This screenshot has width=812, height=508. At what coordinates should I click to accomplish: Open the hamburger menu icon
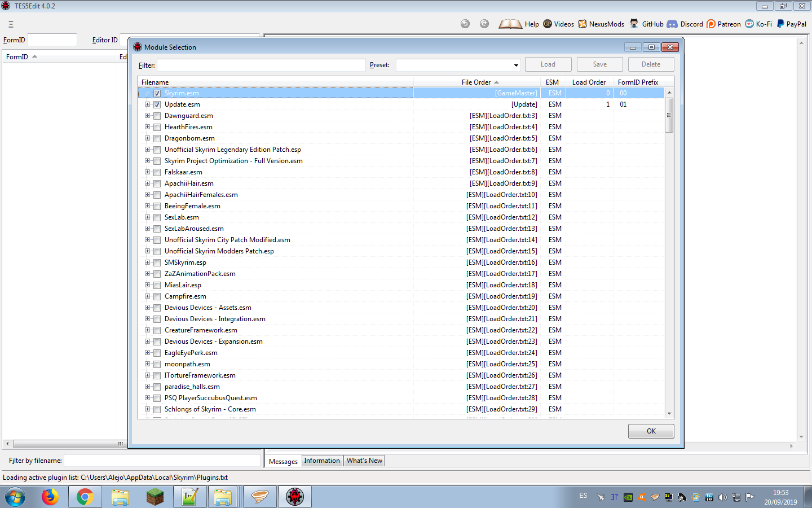tap(11, 24)
